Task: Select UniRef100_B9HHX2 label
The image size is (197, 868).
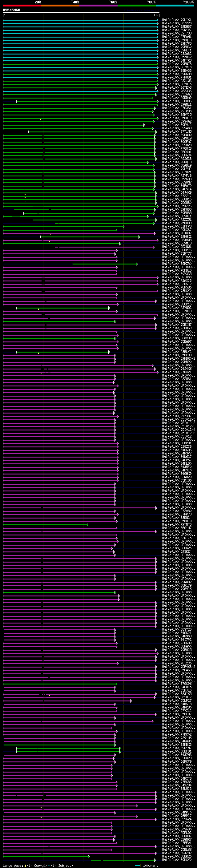Action: [x=177, y=236]
